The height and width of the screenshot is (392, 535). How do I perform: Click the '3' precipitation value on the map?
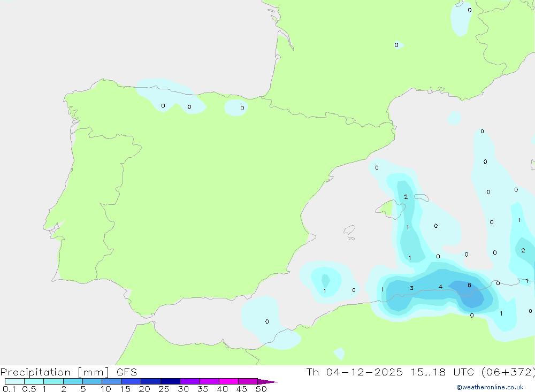click(x=411, y=288)
